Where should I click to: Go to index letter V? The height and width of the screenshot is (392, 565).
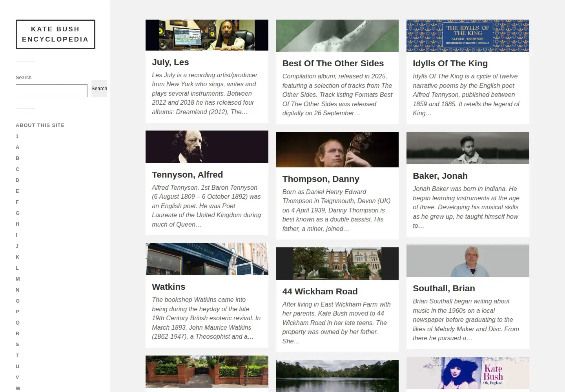point(17,377)
